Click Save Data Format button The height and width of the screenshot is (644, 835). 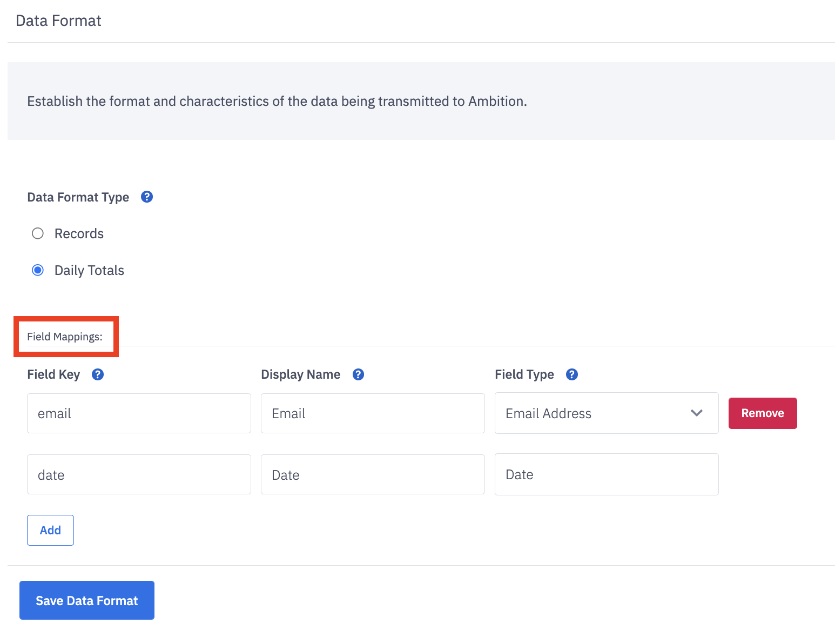pos(87,600)
